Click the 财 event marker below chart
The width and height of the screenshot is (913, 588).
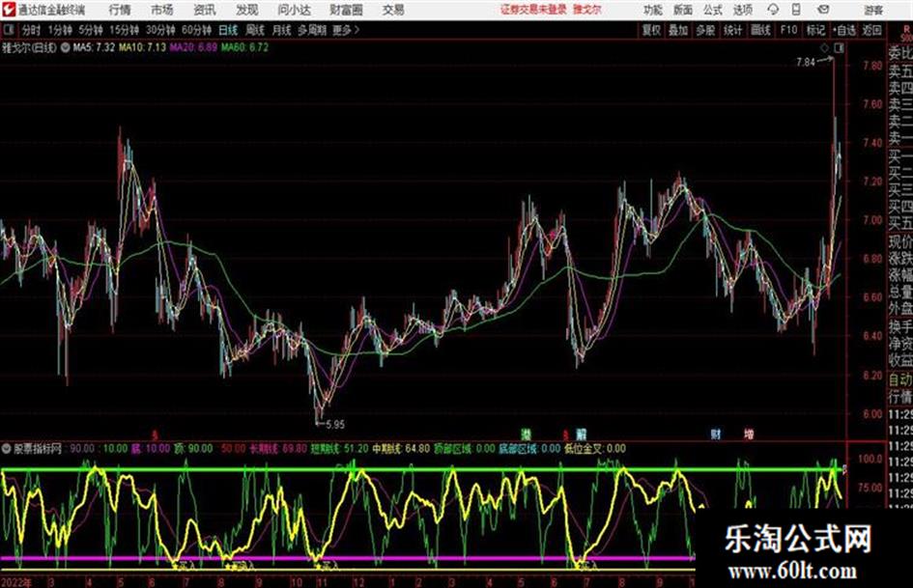click(716, 434)
